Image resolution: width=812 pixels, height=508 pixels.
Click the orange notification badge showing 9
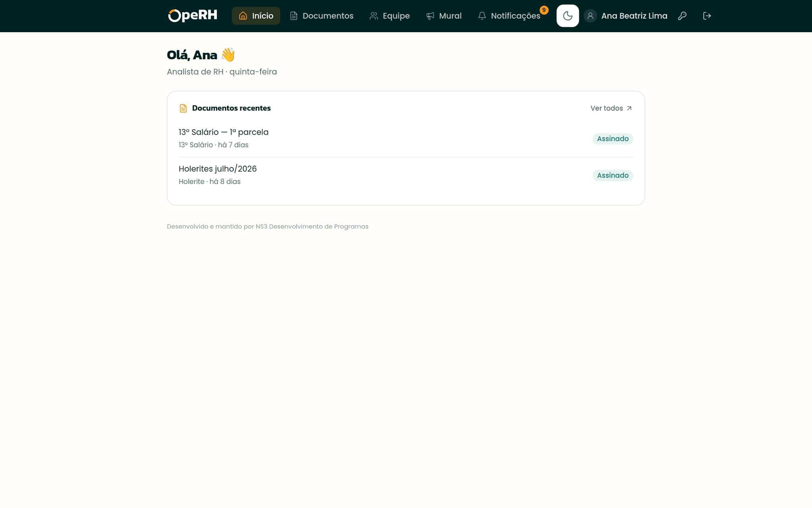pos(544,10)
